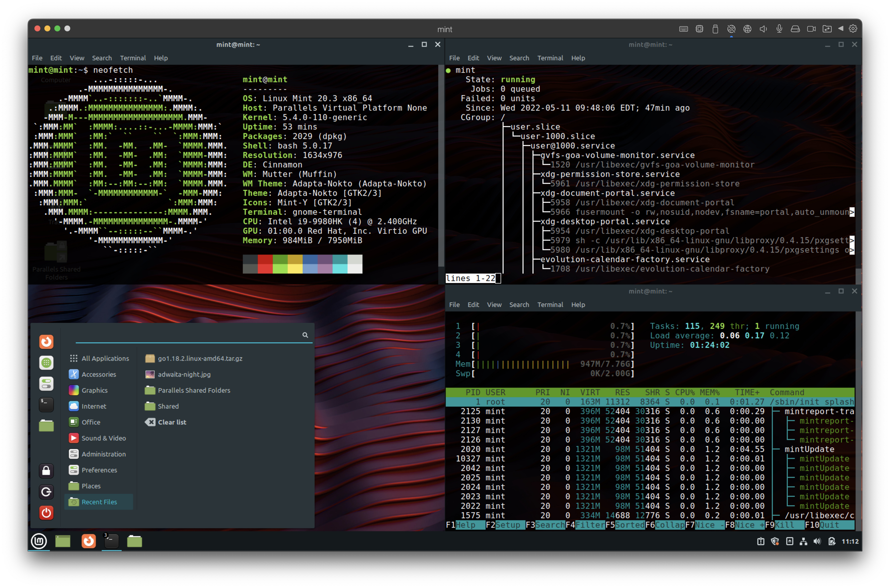This screenshot has height=588, width=890.
Task: Open recent file adwaita-night.jpg
Action: (178, 374)
